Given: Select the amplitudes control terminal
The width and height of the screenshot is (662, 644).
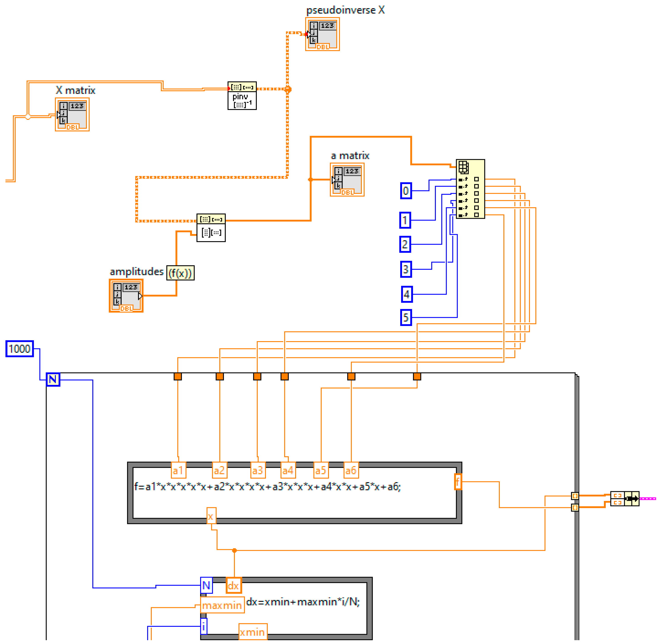Looking at the screenshot, I should pos(126,296).
